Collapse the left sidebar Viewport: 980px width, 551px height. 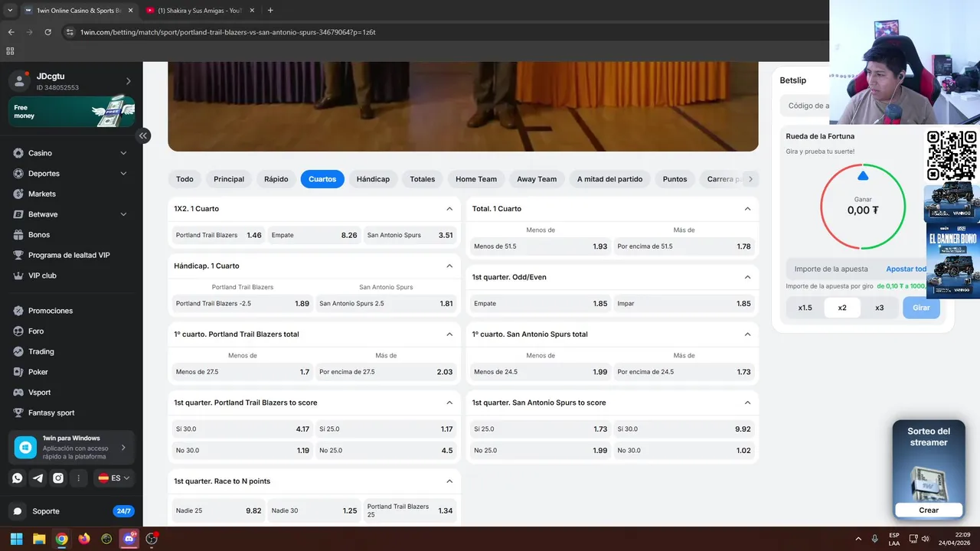(x=143, y=135)
